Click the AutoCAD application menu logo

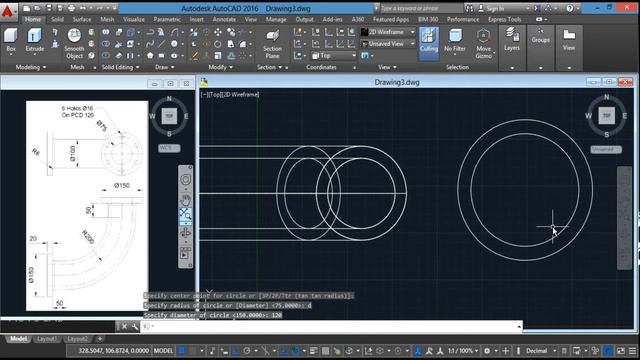pyautogui.click(x=8, y=11)
